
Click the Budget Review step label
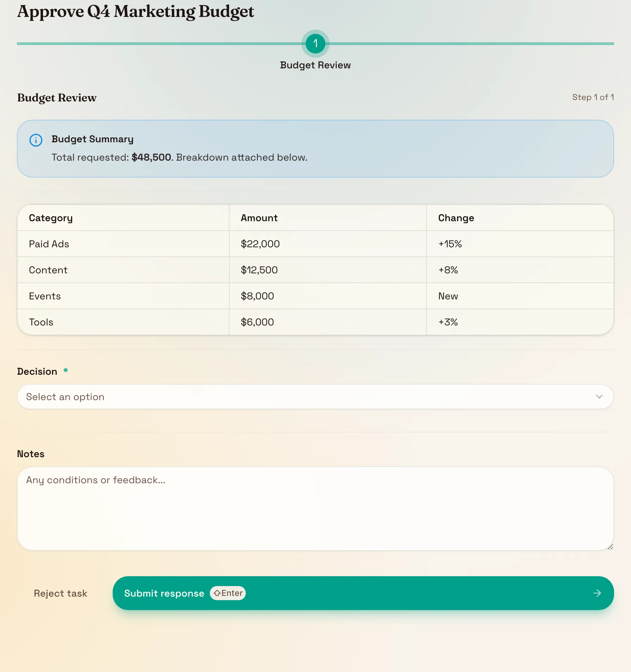(x=315, y=65)
